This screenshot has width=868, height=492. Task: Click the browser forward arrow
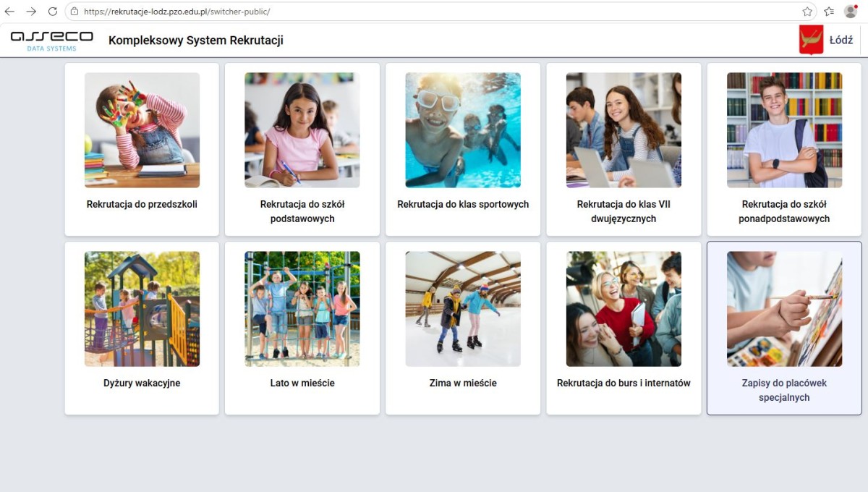31,12
